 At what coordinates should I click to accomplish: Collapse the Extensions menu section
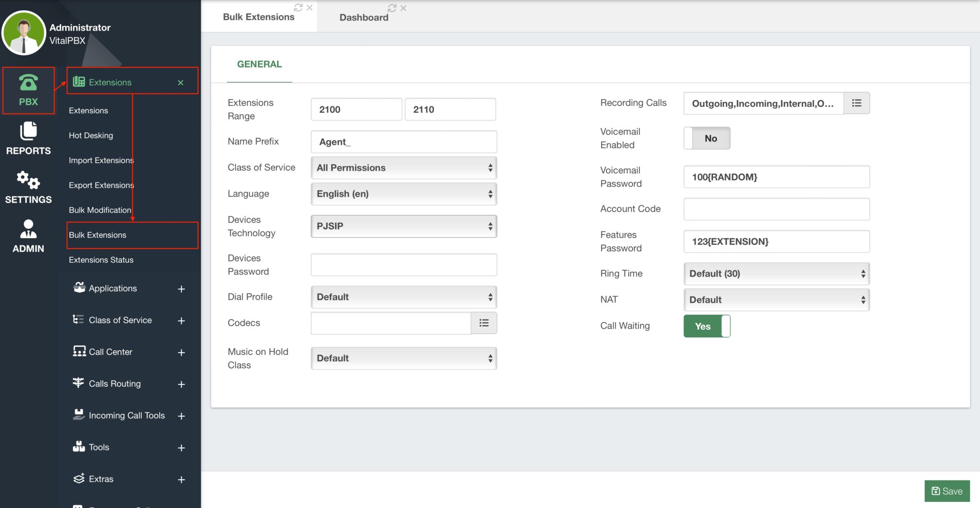pos(180,83)
